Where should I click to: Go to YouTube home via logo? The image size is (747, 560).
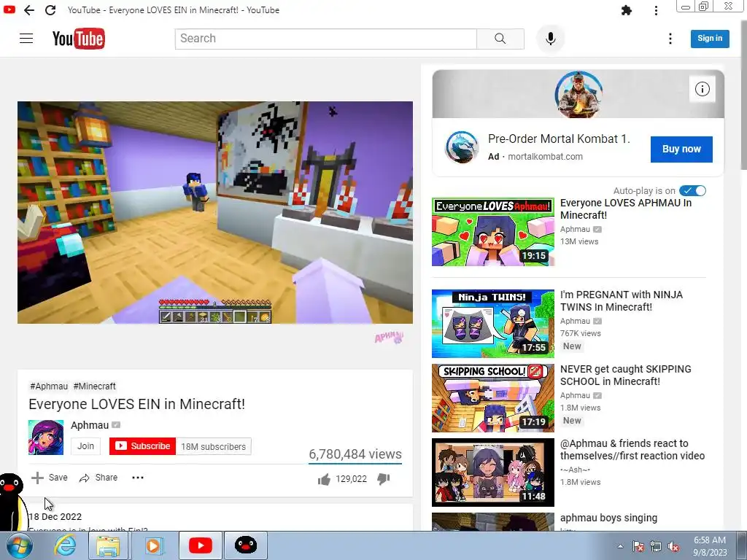pyautogui.click(x=79, y=39)
